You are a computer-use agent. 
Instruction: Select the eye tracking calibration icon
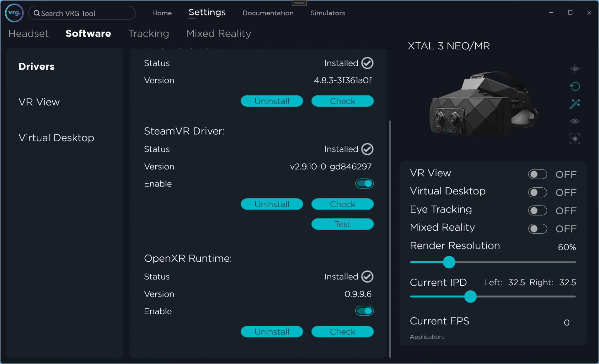click(x=575, y=69)
